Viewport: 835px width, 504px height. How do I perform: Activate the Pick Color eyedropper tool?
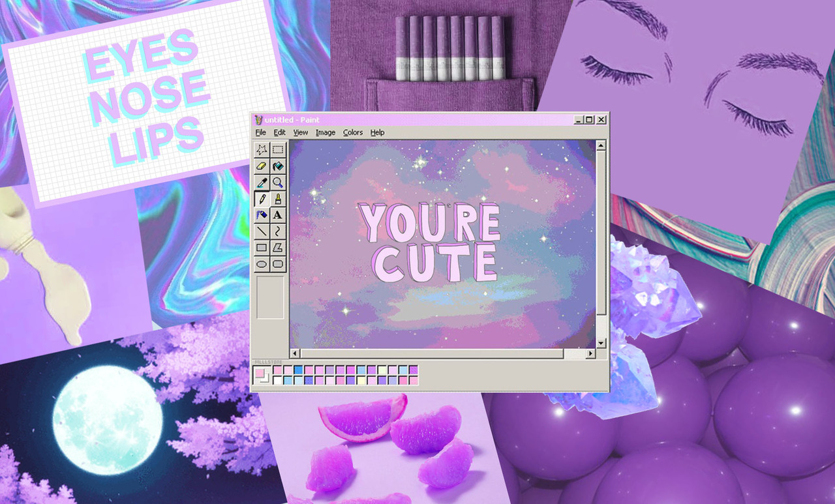point(262,182)
